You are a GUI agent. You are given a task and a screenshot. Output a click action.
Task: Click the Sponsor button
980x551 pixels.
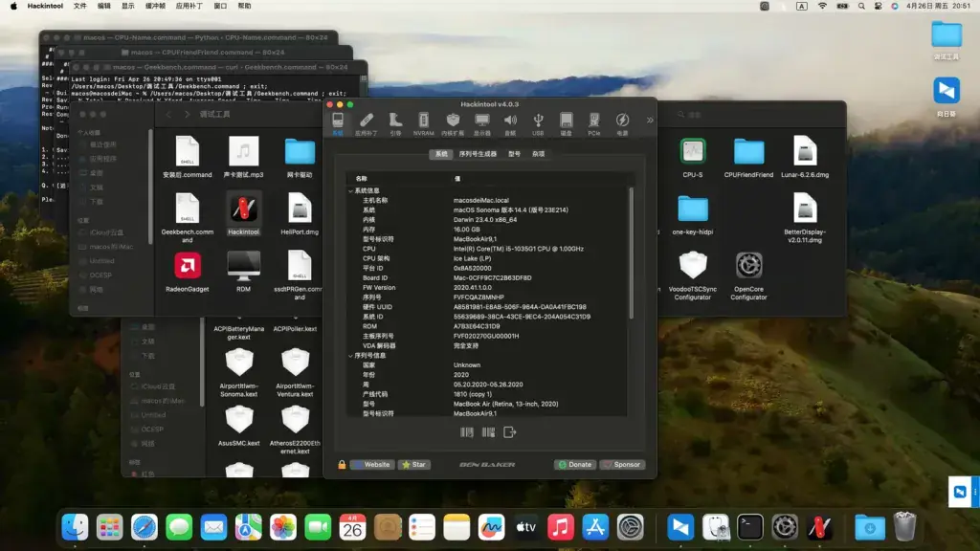click(622, 465)
